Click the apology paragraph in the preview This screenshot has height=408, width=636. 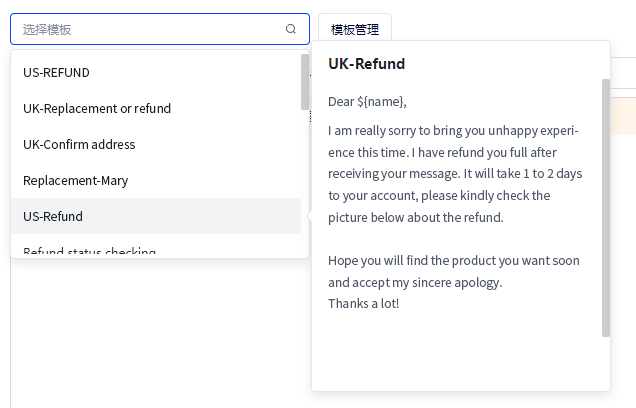click(455, 174)
